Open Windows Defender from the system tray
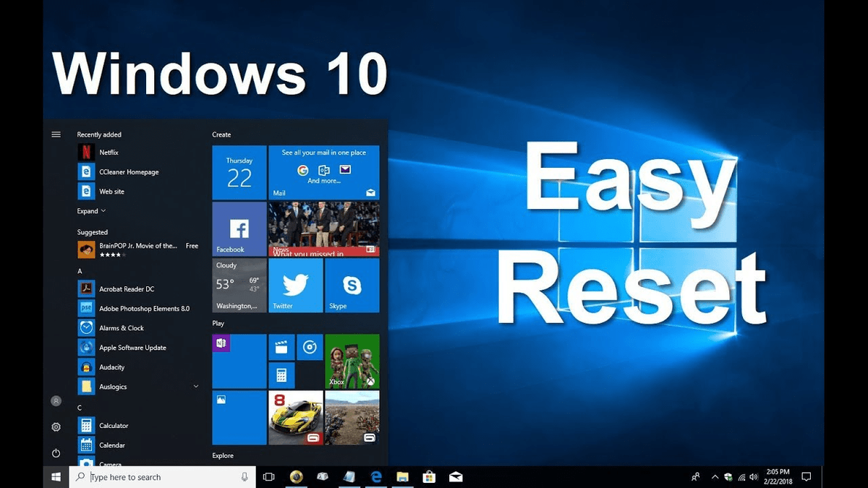Viewport: 868px width, 488px height. (x=730, y=476)
